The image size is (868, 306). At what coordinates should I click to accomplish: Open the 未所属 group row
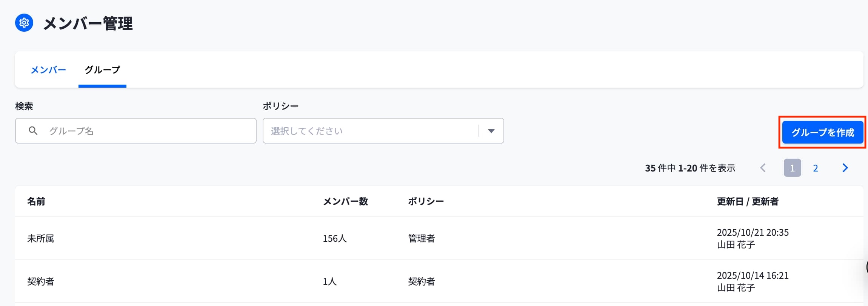tap(439, 238)
